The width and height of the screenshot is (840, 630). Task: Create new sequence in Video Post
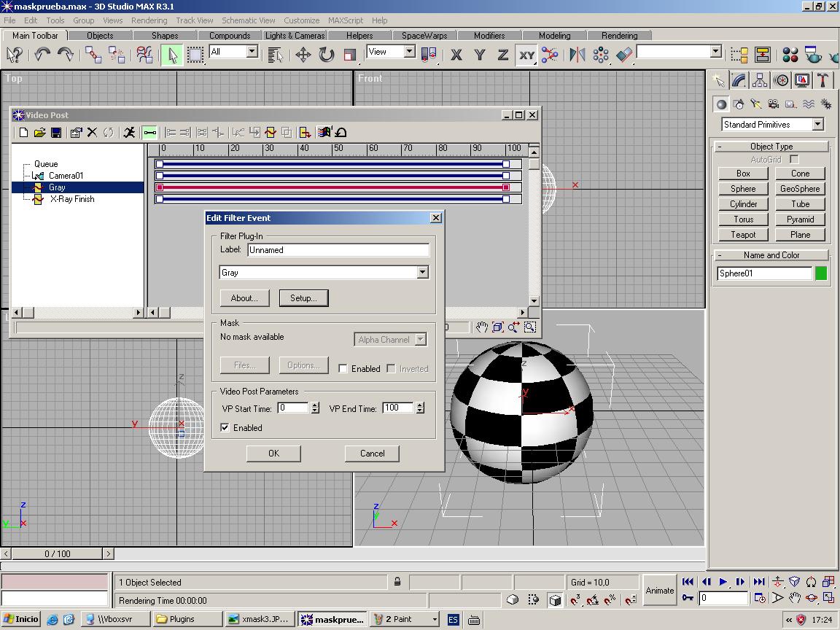pyautogui.click(x=23, y=132)
